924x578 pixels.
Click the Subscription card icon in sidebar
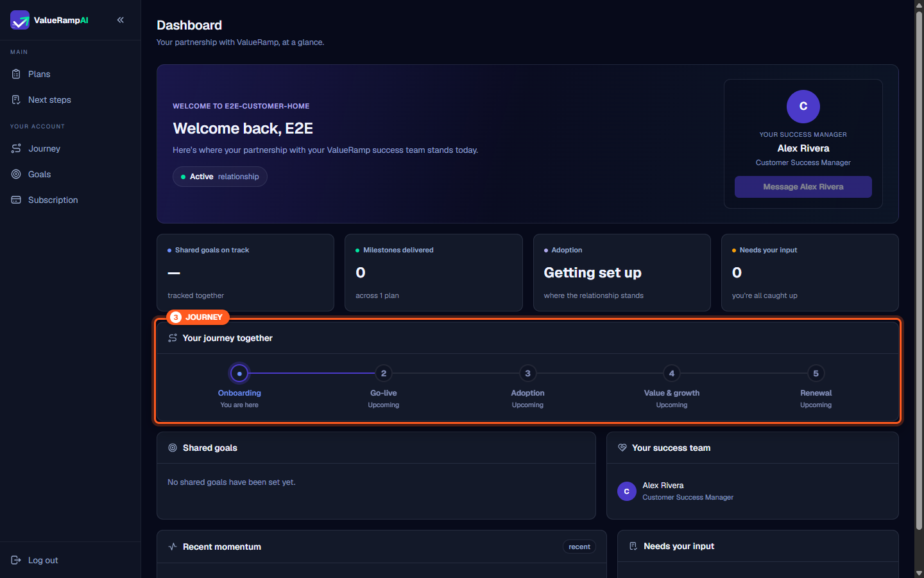click(x=16, y=200)
